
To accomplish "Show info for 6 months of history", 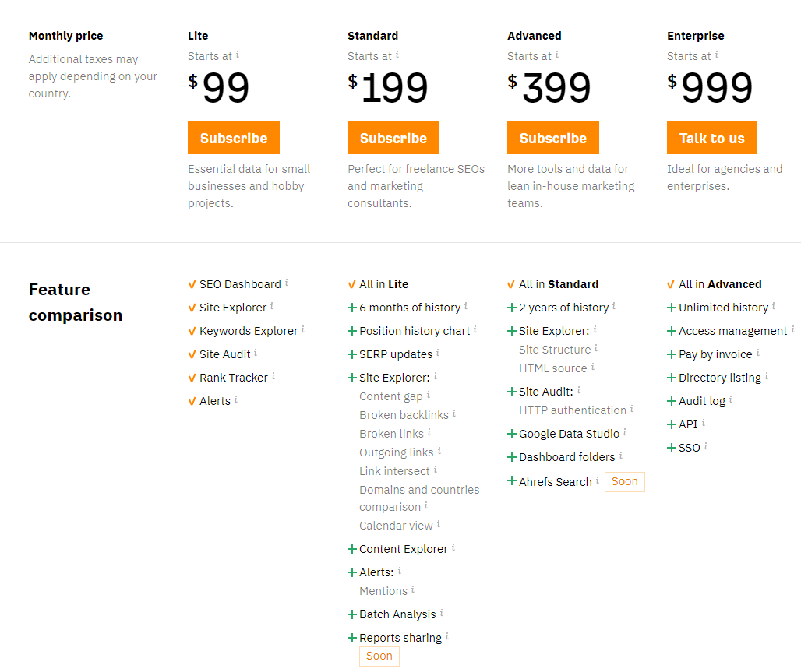I will tap(466, 305).
